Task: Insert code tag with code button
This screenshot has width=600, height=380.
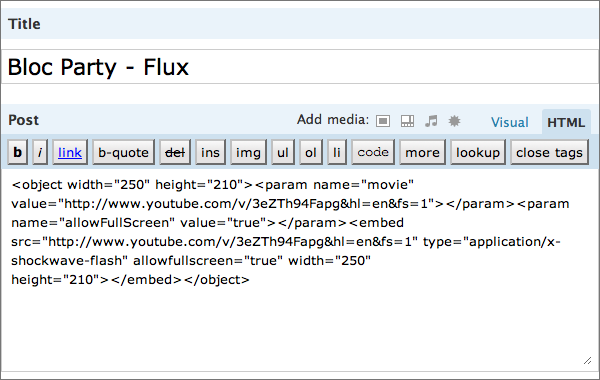Action: tap(373, 152)
